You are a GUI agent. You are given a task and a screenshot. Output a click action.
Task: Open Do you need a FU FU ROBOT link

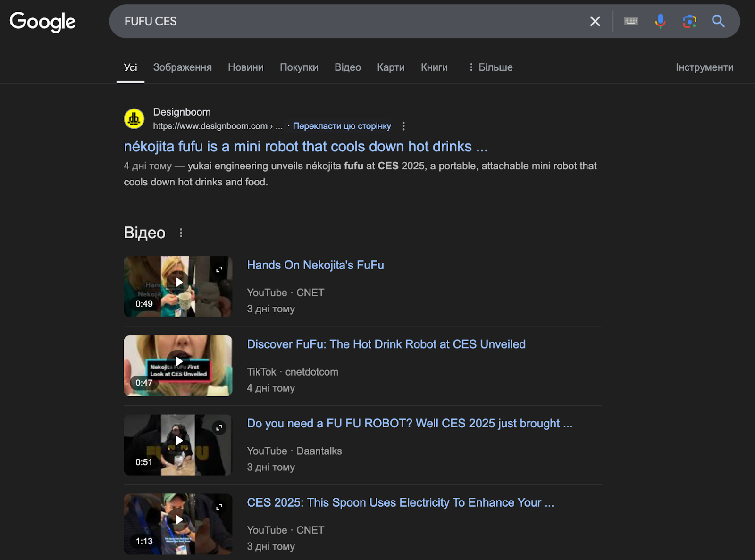tap(410, 424)
